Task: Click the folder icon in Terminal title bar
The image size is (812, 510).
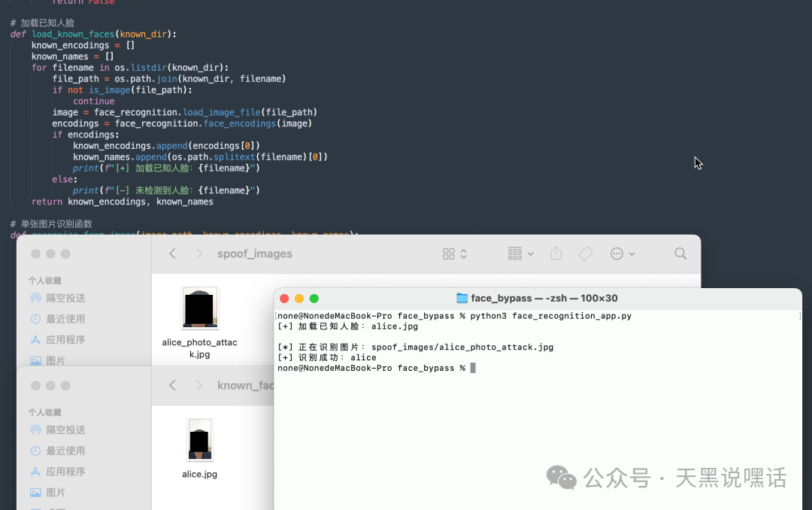Action: click(462, 299)
